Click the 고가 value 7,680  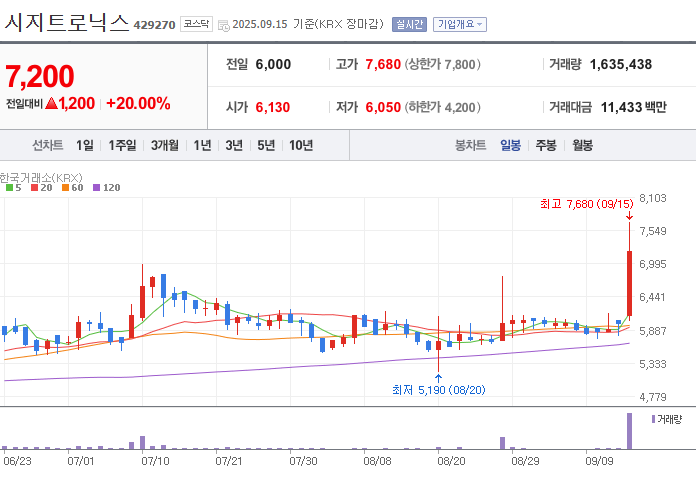pos(383,64)
